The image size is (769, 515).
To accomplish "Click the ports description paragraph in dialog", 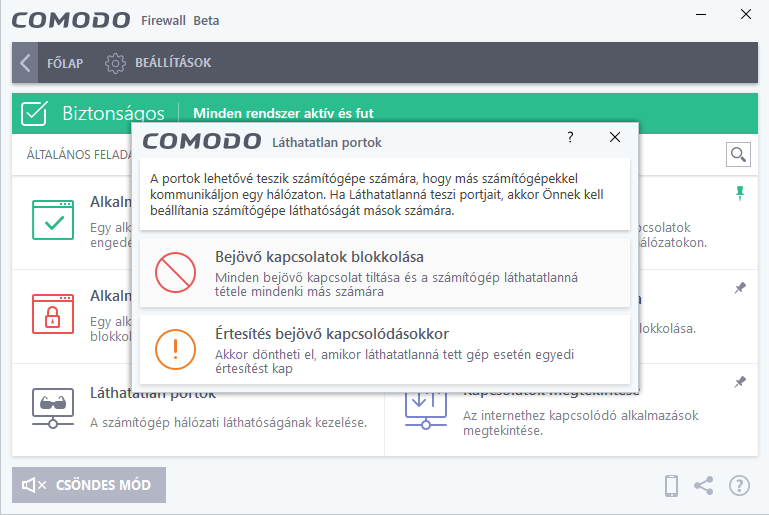I will 377,194.
